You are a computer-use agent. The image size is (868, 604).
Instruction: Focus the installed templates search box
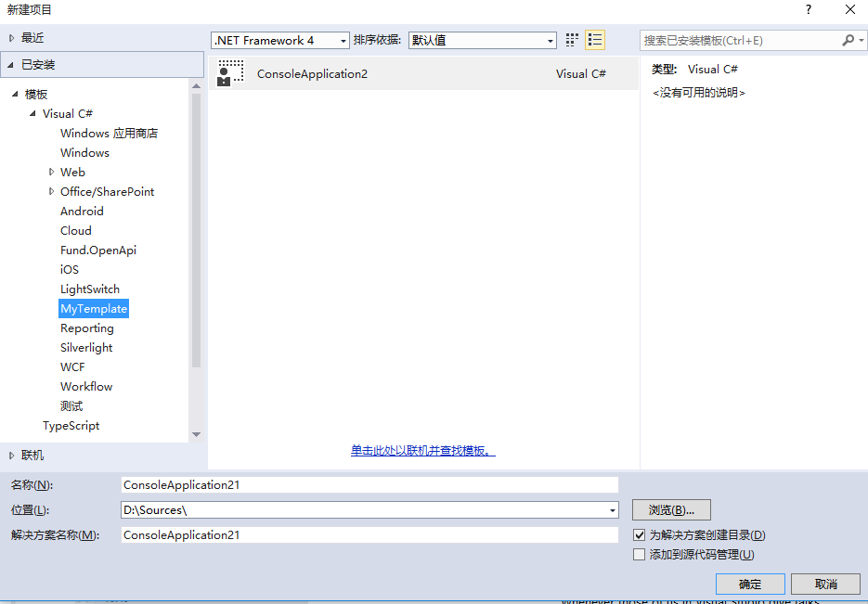(x=740, y=41)
